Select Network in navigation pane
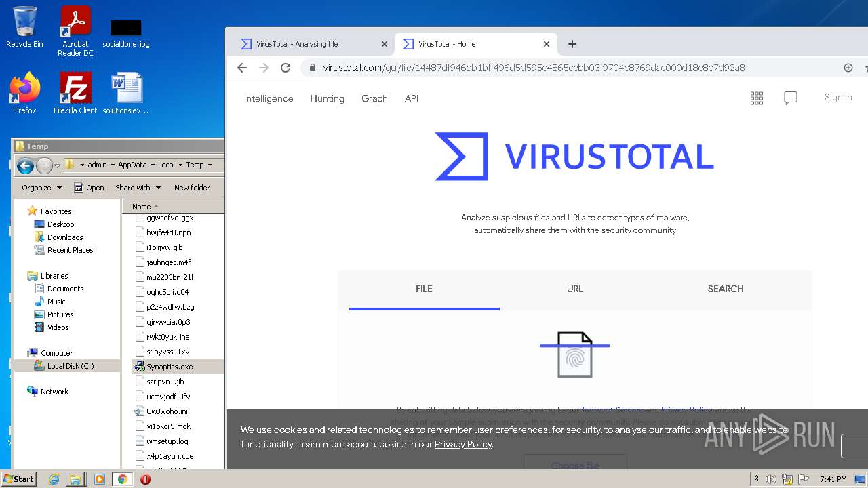The image size is (868, 488). (x=48, y=392)
